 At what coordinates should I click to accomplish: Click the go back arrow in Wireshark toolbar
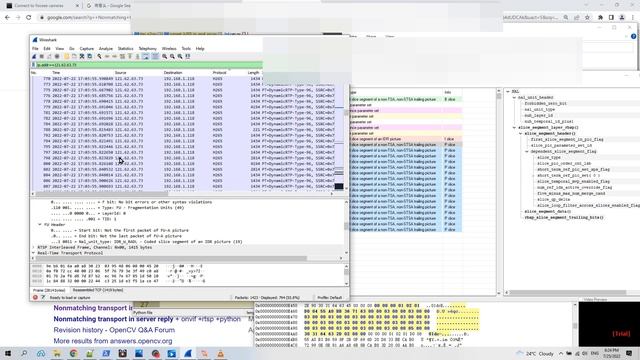coord(107,56)
